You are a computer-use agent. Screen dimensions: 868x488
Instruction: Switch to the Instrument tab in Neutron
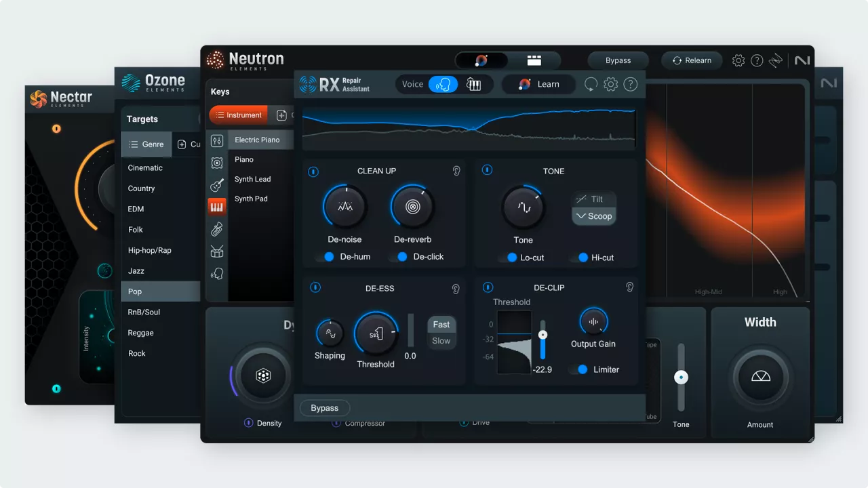pos(238,115)
